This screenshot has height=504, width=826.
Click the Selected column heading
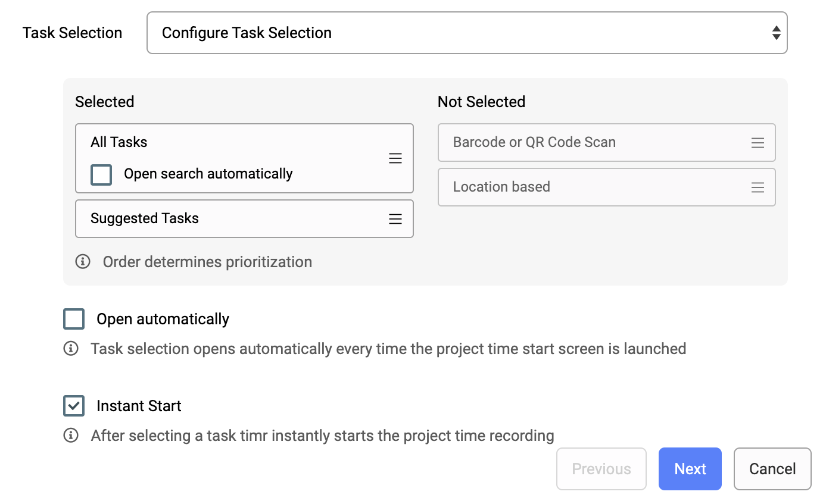(105, 102)
